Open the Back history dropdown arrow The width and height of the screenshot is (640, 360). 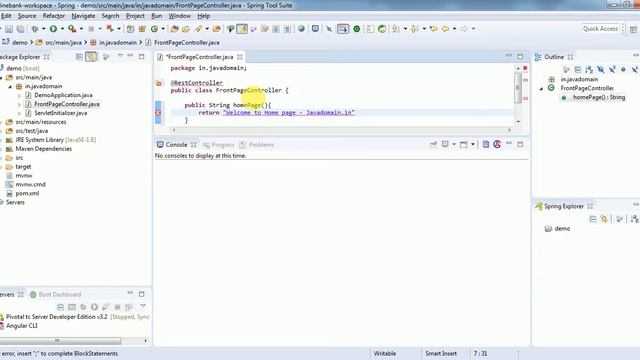click(x=454, y=29)
